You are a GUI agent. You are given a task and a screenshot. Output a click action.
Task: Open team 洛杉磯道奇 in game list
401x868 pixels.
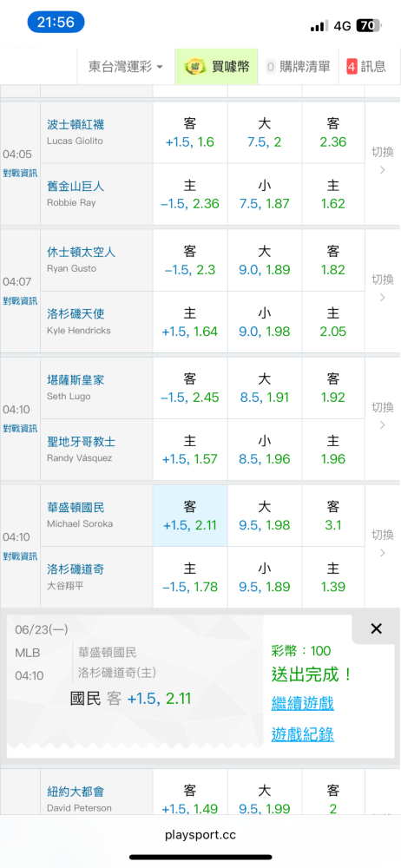[x=76, y=569]
